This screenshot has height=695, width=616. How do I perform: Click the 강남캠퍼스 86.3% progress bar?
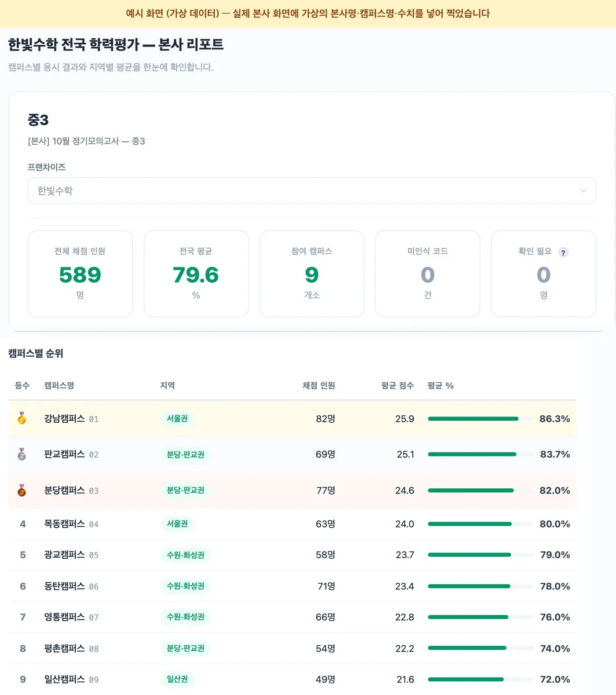pyautogui.click(x=480, y=419)
